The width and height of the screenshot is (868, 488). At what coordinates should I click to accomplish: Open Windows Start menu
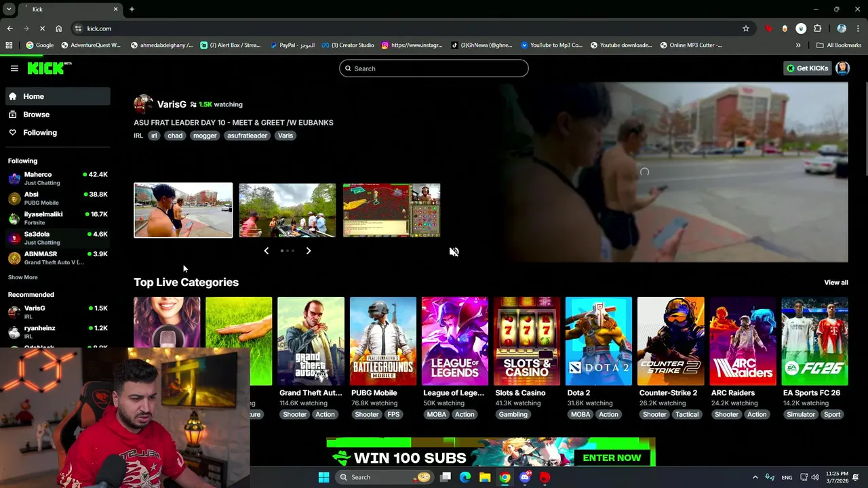(323, 477)
